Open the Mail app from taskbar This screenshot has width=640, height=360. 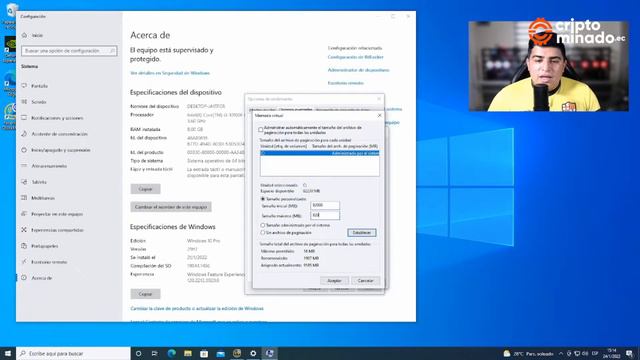pyautogui.click(x=220, y=353)
